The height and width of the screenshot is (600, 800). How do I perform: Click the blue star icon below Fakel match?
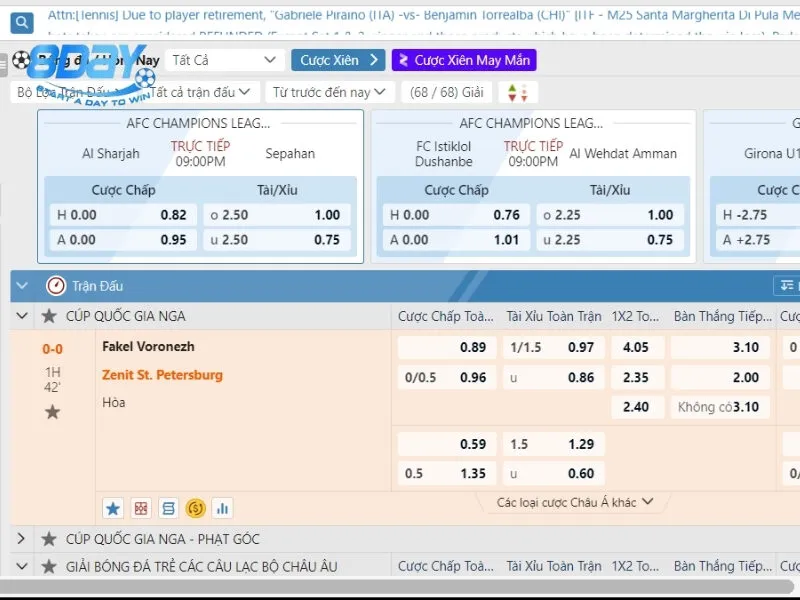click(x=113, y=508)
